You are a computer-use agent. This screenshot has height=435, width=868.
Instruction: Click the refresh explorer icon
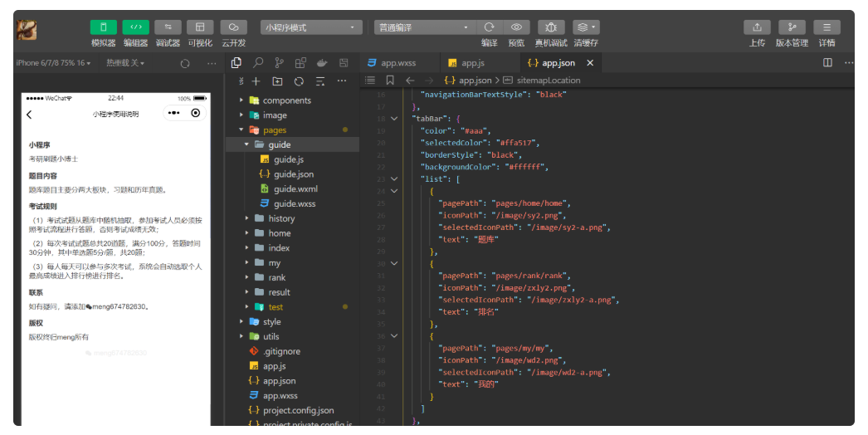(x=299, y=81)
